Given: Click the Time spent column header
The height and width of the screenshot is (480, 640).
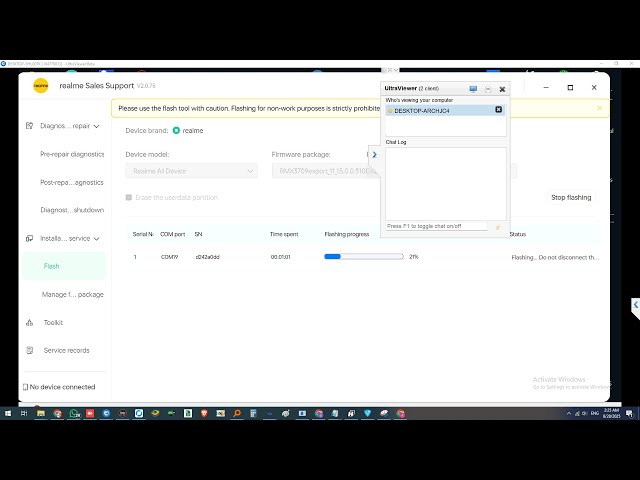Looking at the screenshot, I should (284, 234).
